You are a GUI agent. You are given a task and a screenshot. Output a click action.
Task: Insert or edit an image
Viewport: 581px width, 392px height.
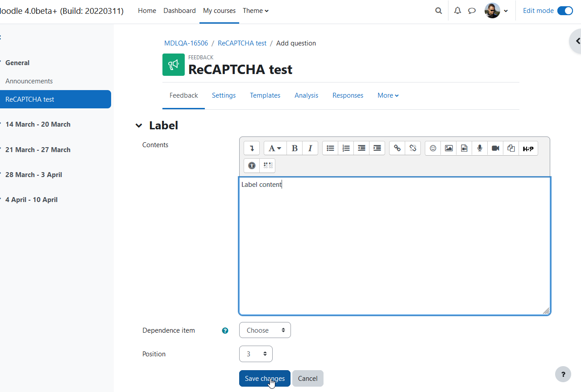tap(448, 148)
